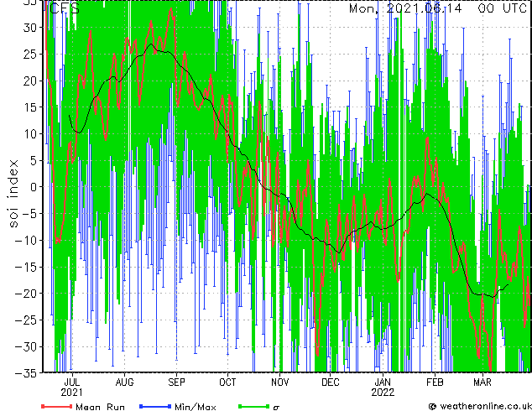Click the '-35' y-axis value
Viewport: 532px width, 411px height.
point(26,373)
